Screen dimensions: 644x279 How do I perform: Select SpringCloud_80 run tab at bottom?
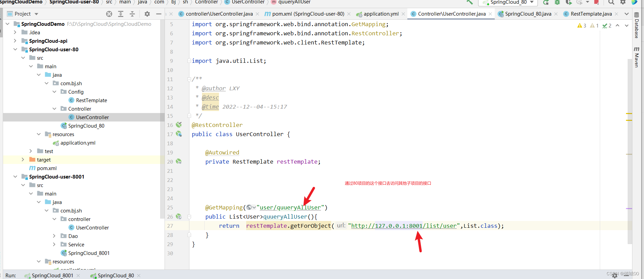point(116,275)
